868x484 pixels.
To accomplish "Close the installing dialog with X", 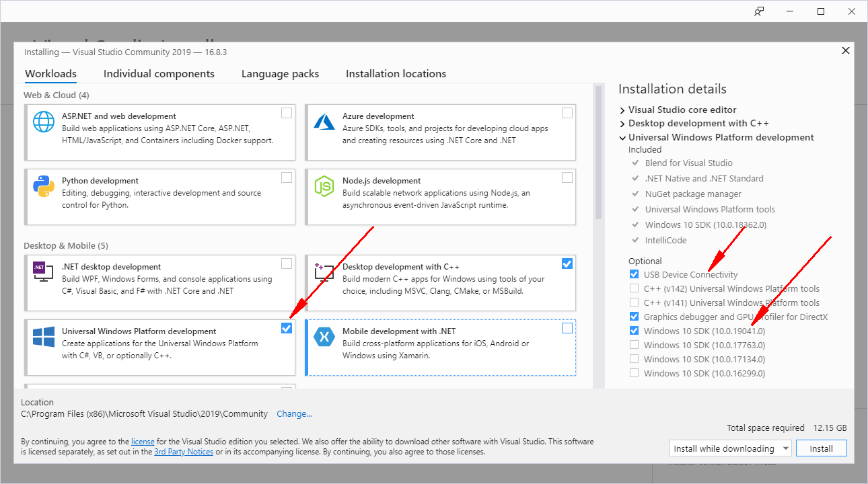I will pyautogui.click(x=846, y=50).
